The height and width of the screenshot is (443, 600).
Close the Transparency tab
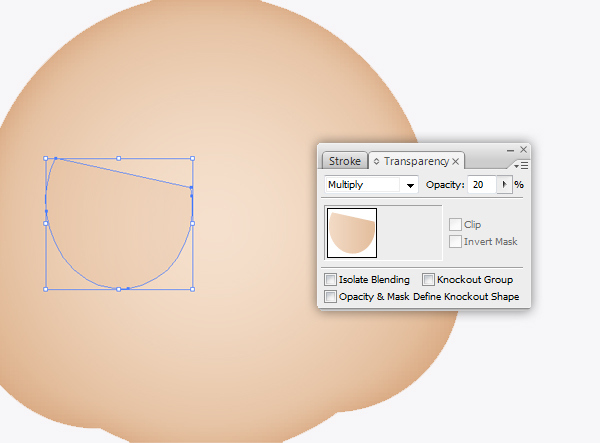click(x=455, y=161)
